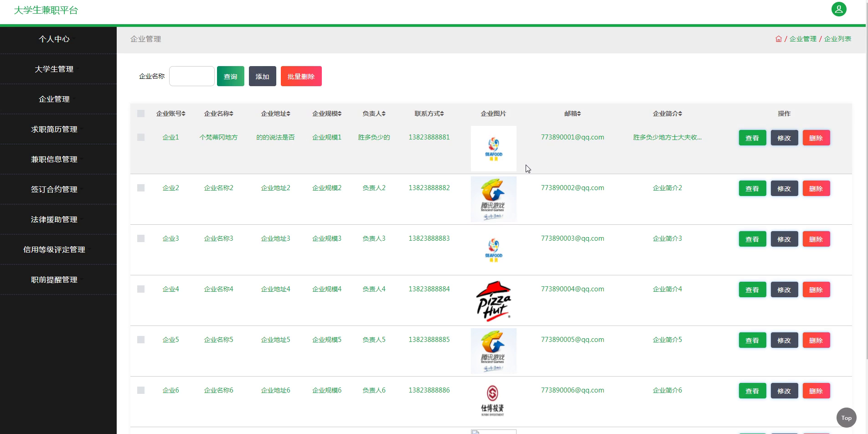The width and height of the screenshot is (868, 434).
Task: Open the 企业3 Seafood logo image
Action: 494,250
